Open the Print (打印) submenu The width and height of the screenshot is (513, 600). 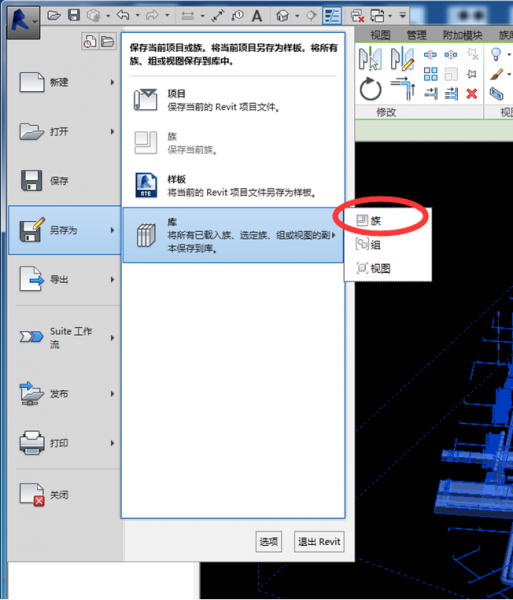coord(64,443)
